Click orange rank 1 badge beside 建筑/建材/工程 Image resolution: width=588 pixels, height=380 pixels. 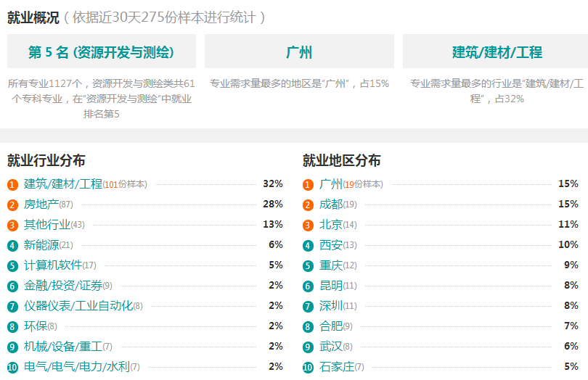(12, 185)
